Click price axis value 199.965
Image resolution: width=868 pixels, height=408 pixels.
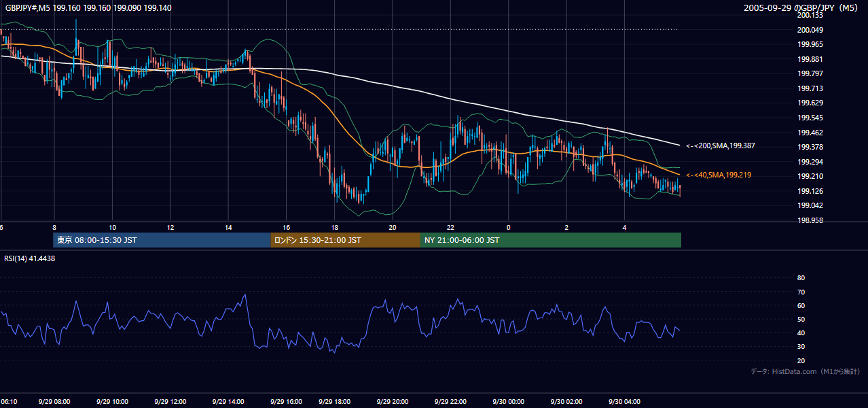810,44
